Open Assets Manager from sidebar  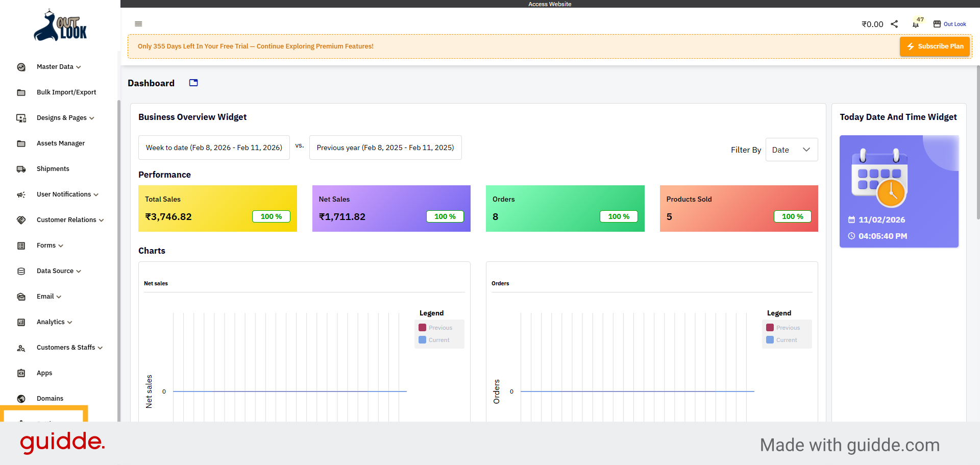coord(60,143)
